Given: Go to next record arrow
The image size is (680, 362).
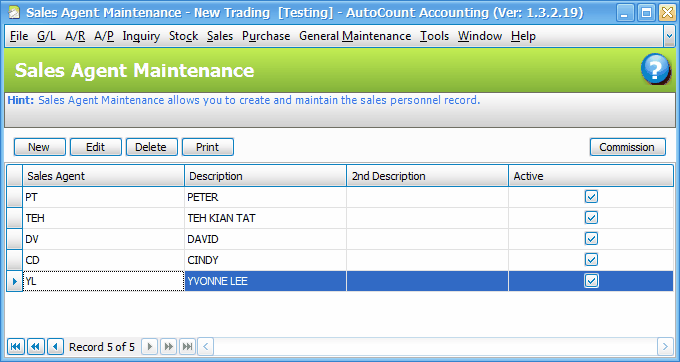Looking at the screenshot, I should tap(150, 347).
